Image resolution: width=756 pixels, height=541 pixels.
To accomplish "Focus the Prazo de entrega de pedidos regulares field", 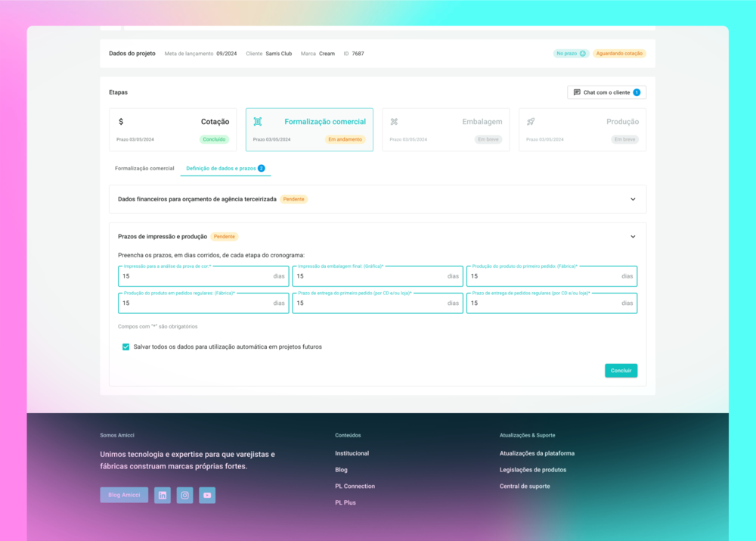I will coord(544,303).
